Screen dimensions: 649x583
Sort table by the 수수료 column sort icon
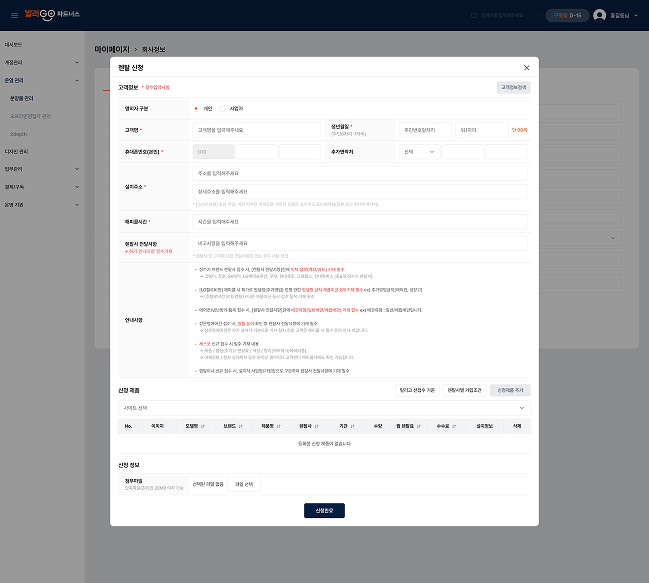(x=454, y=426)
